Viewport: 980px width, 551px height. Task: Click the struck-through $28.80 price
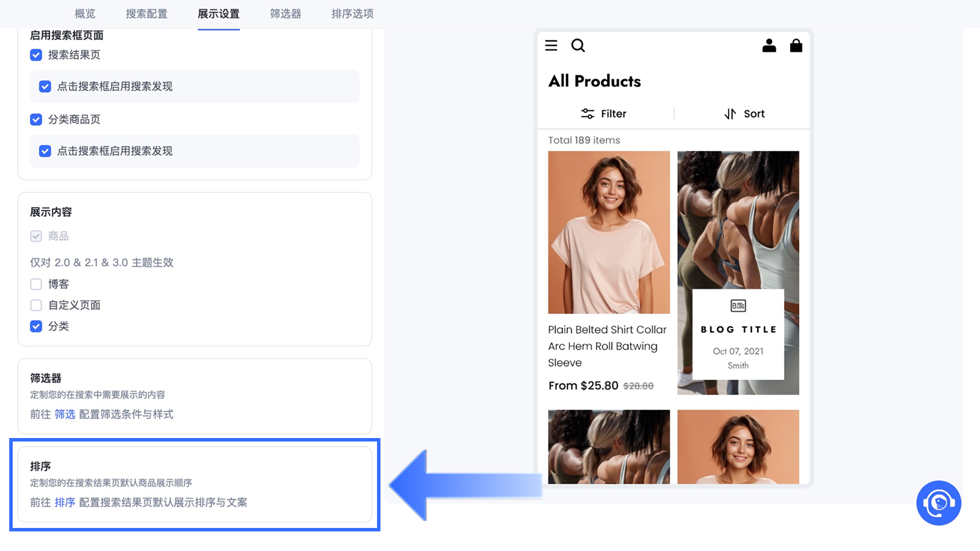638,386
